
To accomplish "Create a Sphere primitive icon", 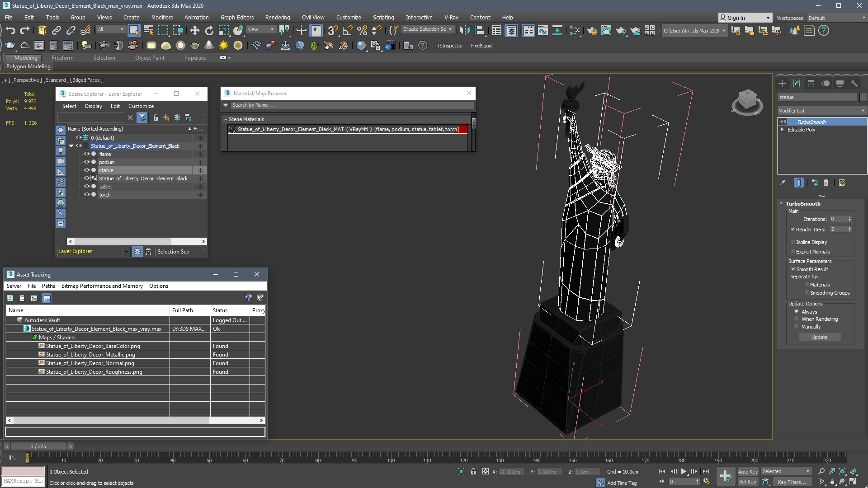I will click(x=180, y=45).
